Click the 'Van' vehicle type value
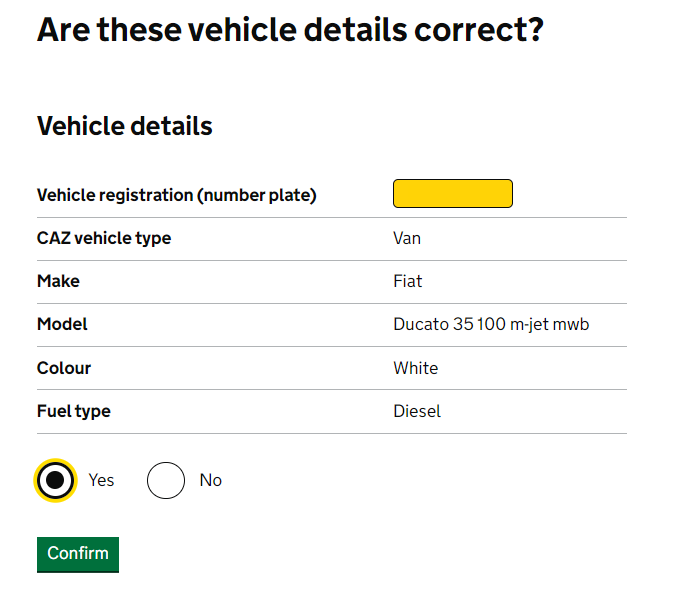694x607 pixels. click(407, 238)
